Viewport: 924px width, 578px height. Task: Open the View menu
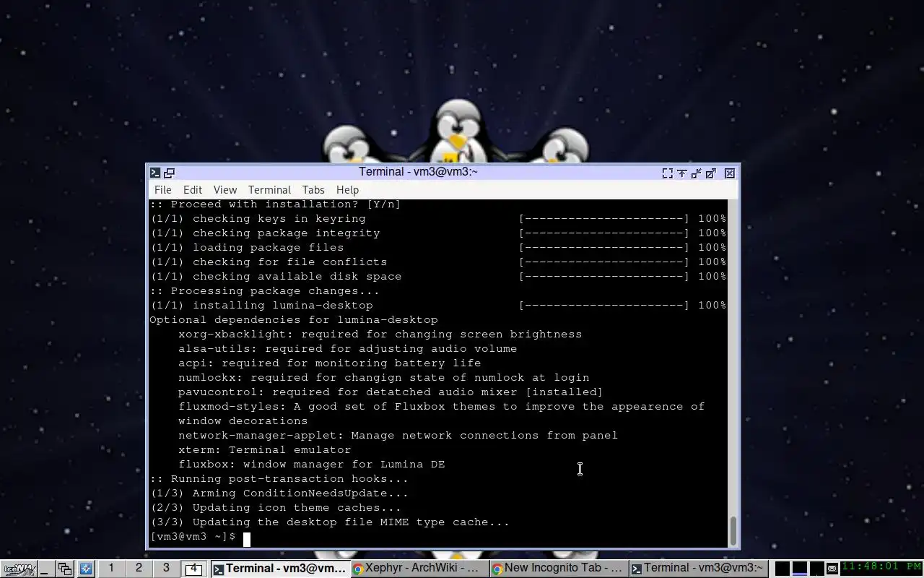(225, 190)
